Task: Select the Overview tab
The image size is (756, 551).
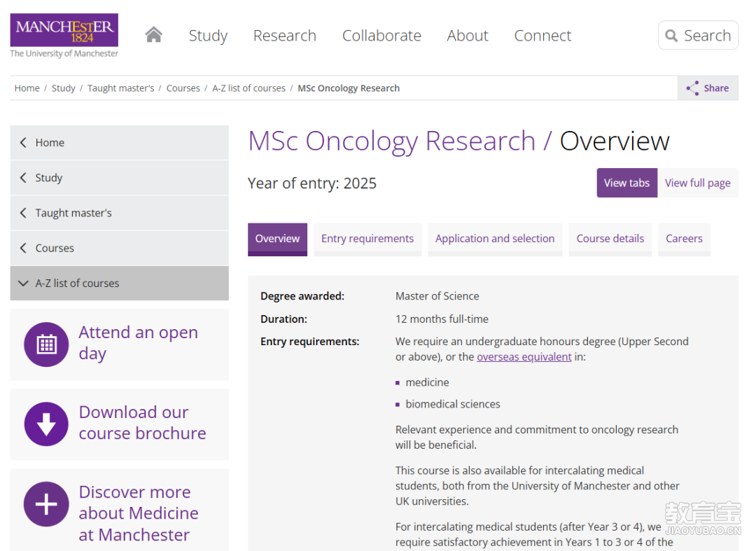Action: pyautogui.click(x=277, y=239)
